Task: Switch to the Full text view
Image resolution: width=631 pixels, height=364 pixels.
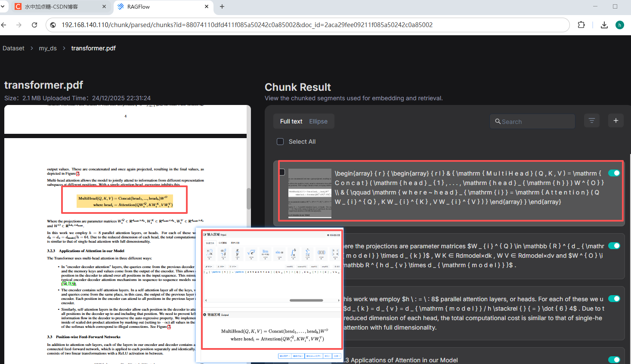Action: (x=291, y=121)
